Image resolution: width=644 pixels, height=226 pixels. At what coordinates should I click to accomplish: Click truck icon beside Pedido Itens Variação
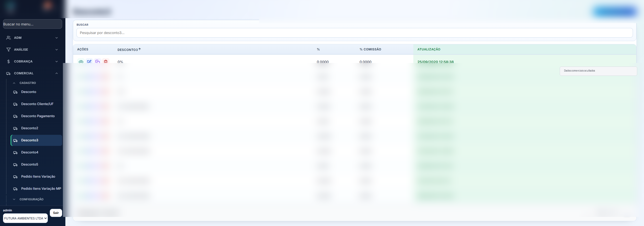click(15, 177)
